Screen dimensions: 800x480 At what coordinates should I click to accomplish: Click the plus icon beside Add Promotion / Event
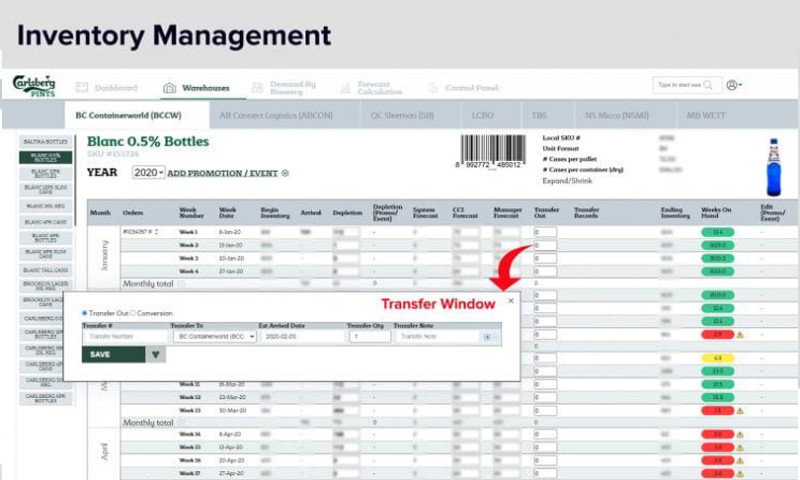(285, 173)
